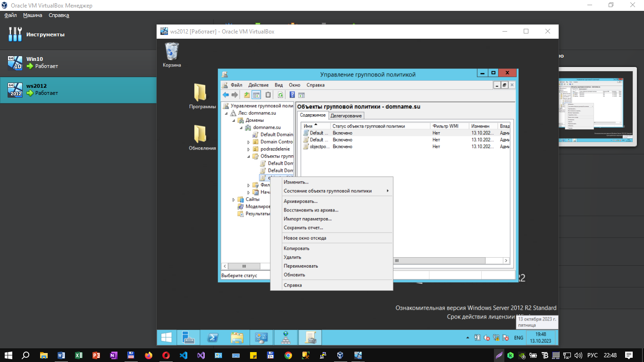Sort by the Имя column header

tap(316, 126)
